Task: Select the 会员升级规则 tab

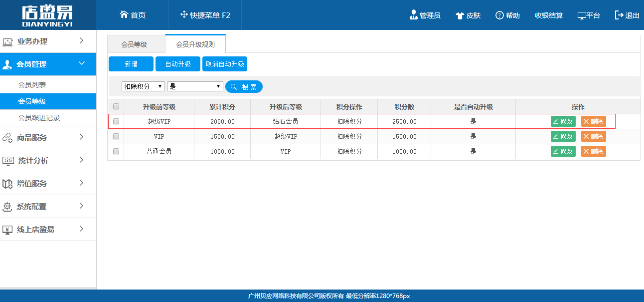Action: 195,44
